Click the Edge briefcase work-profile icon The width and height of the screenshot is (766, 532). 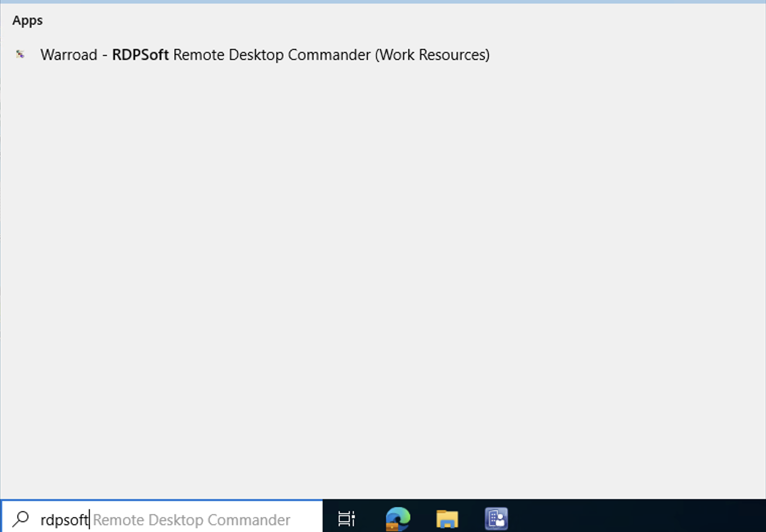[393, 525]
